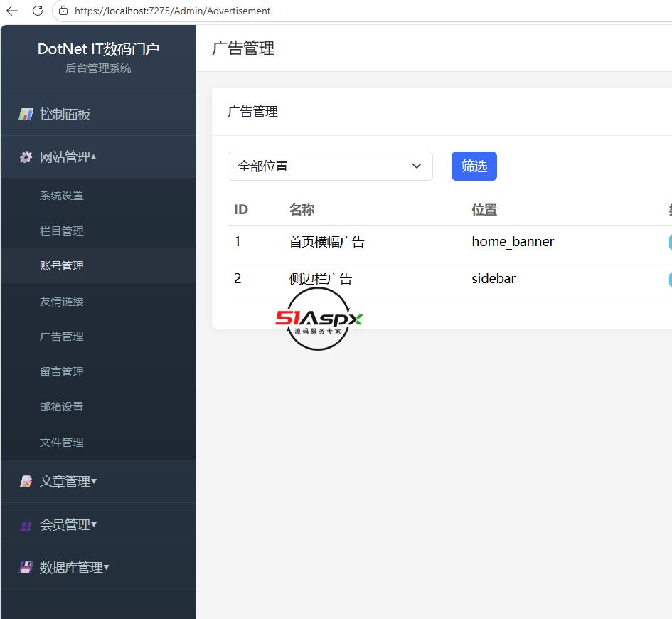Expand the 数据库管理 section
This screenshot has height=619, width=672.
98,568
